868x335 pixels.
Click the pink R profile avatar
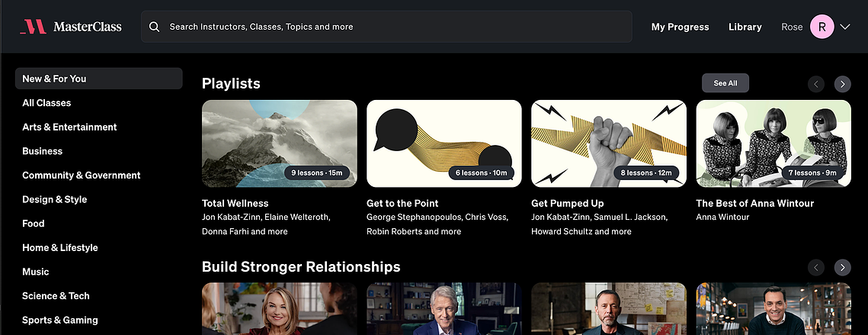(x=822, y=27)
